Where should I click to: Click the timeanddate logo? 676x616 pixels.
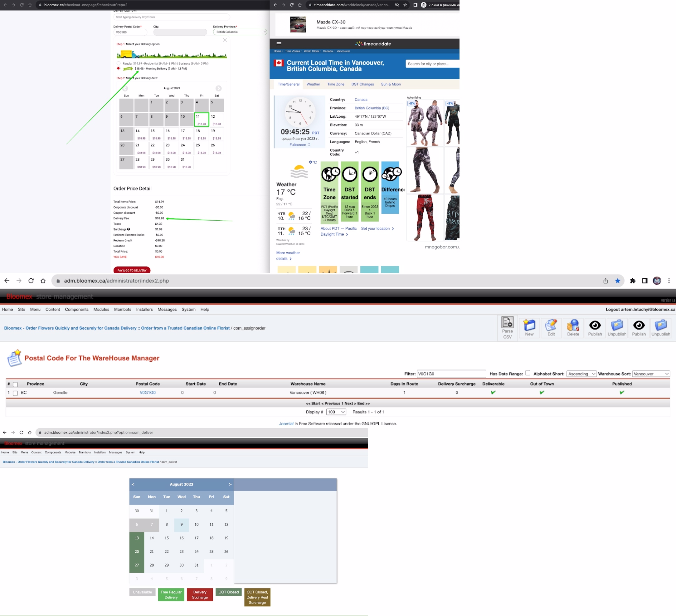tap(373, 44)
